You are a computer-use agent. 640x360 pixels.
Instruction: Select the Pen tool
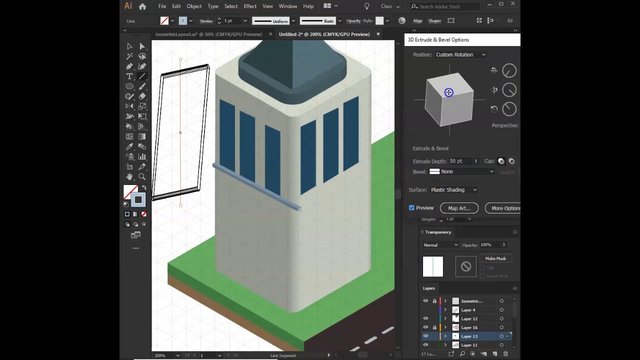click(129, 66)
